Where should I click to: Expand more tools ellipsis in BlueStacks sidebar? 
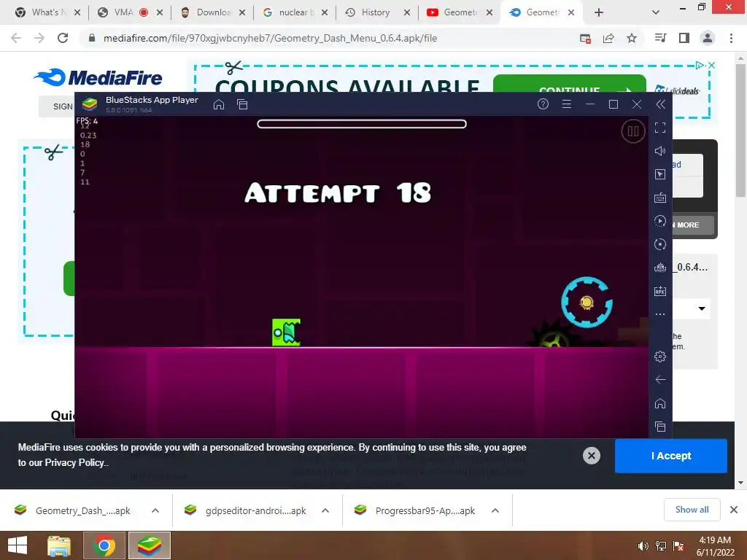[x=659, y=314]
